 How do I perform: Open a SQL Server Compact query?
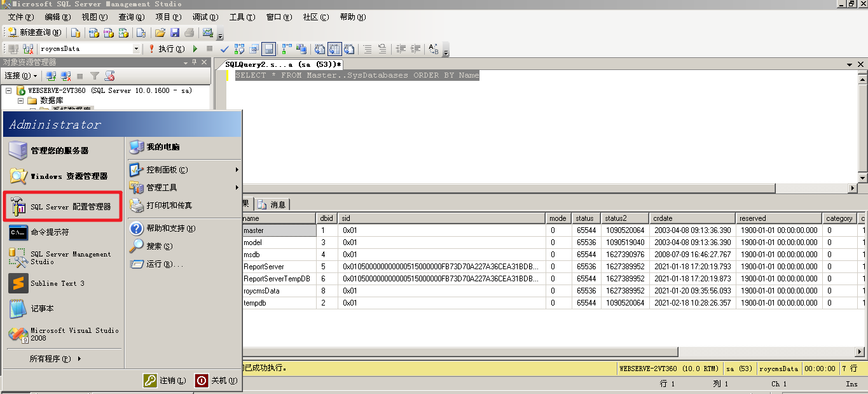pyautogui.click(x=141, y=32)
